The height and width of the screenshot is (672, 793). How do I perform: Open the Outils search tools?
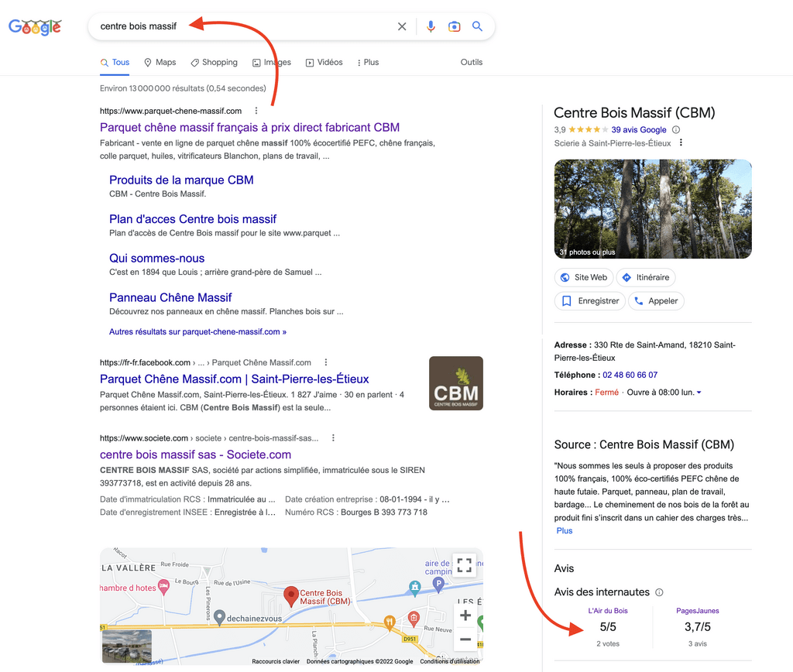click(471, 63)
